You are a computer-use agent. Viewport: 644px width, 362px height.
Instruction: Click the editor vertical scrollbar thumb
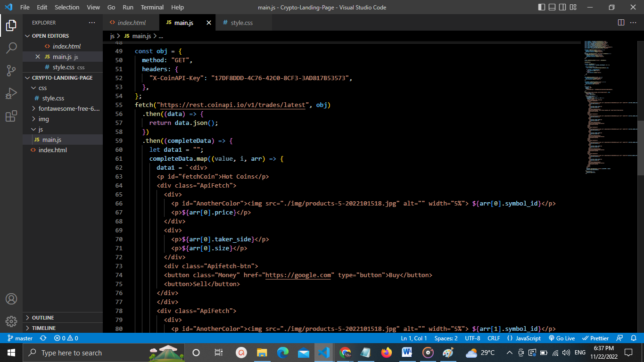point(640,148)
